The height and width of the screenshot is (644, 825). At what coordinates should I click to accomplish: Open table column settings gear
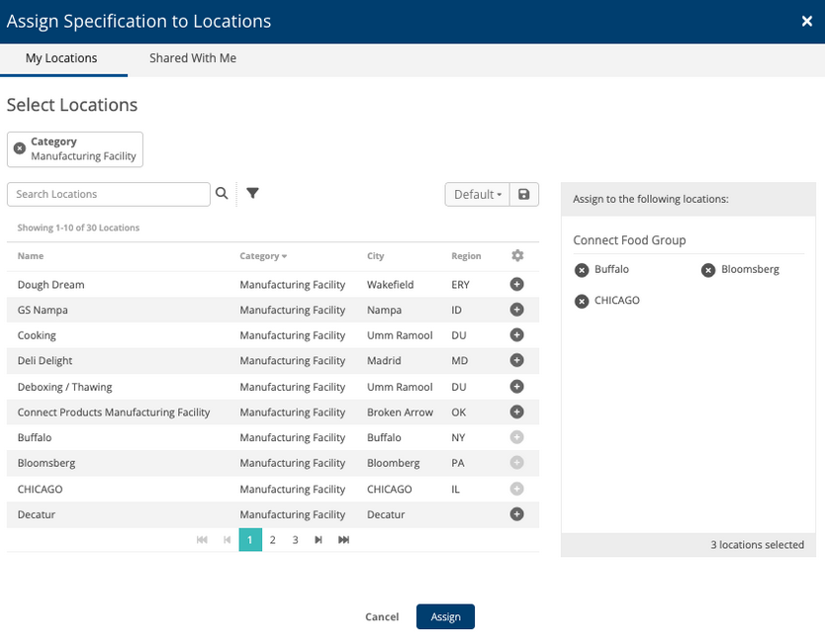pyautogui.click(x=516, y=255)
